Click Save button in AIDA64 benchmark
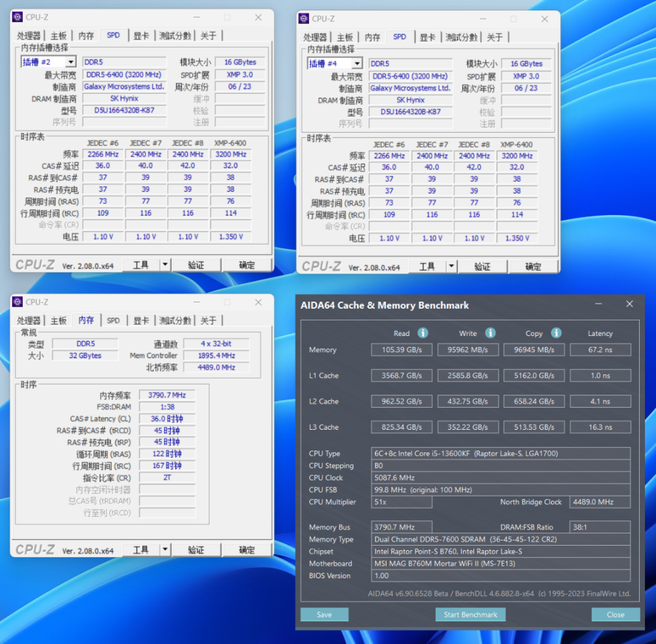656x644 pixels. point(324,614)
